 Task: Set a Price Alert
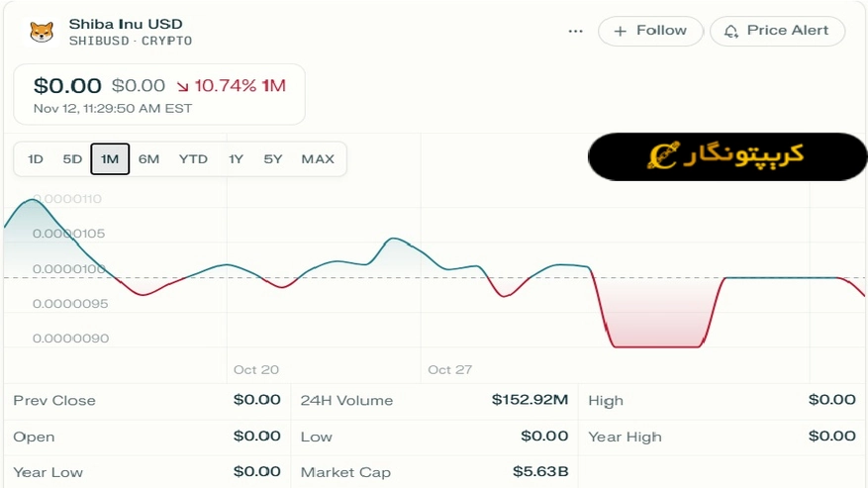(777, 31)
